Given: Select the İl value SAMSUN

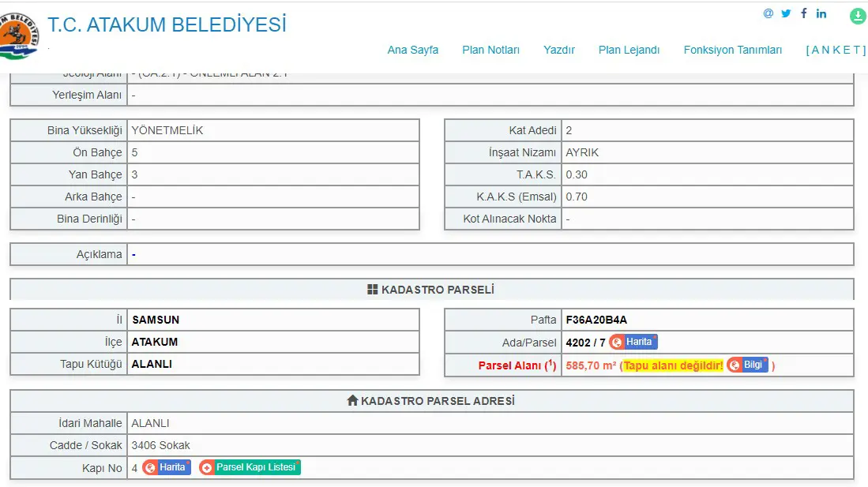Looking at the screenshot, I should 156,320.
